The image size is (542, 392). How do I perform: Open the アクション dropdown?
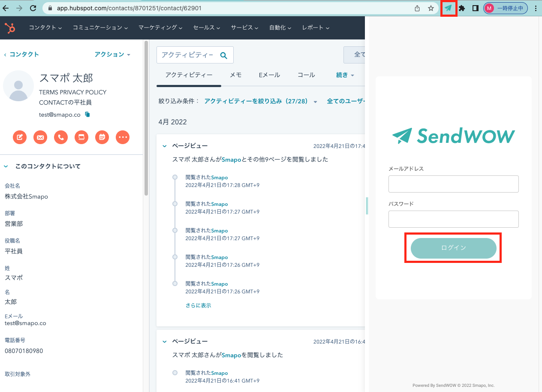(x=112, y=54)
